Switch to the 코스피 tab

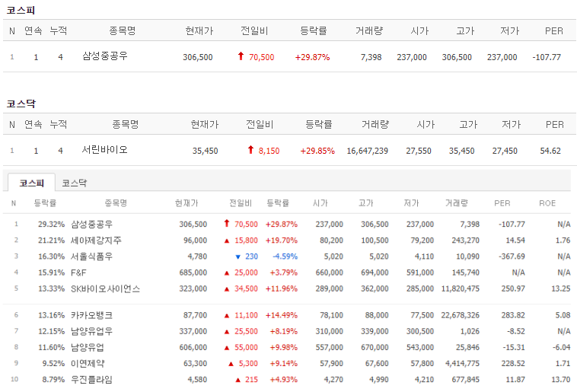(32, 183)
